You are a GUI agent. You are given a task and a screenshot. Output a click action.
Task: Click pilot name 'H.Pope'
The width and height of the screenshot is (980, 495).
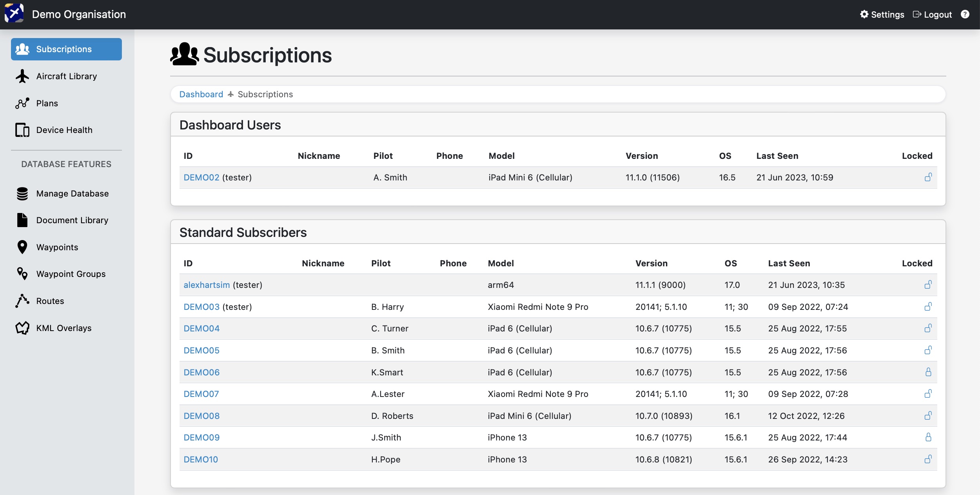click(x=386, y=459)
